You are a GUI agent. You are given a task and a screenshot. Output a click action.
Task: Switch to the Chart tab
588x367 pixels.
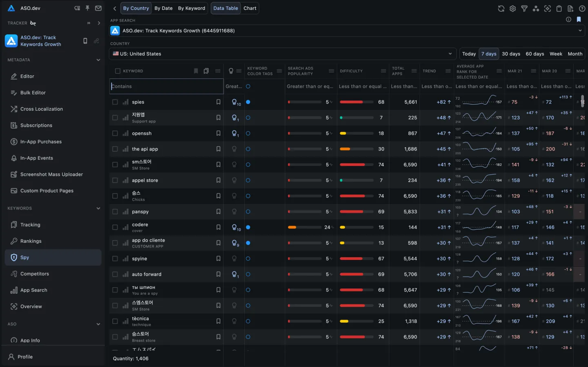(x=249, y=8)
